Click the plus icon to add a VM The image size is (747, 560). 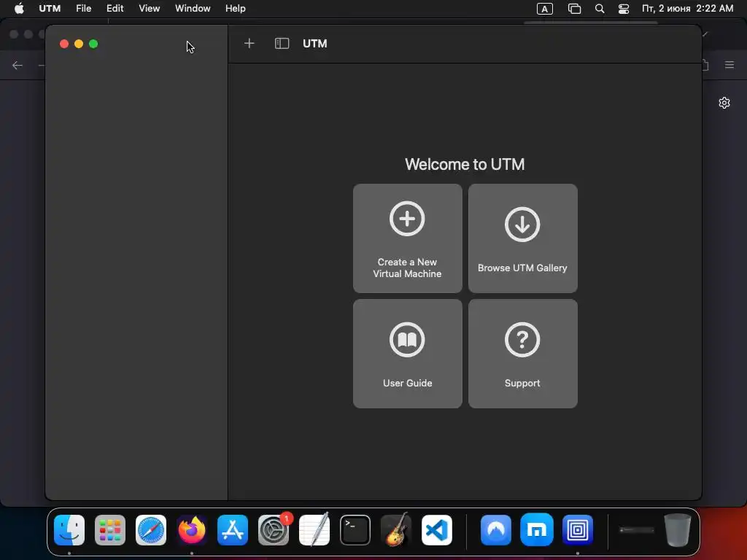(x=249, y=43)
